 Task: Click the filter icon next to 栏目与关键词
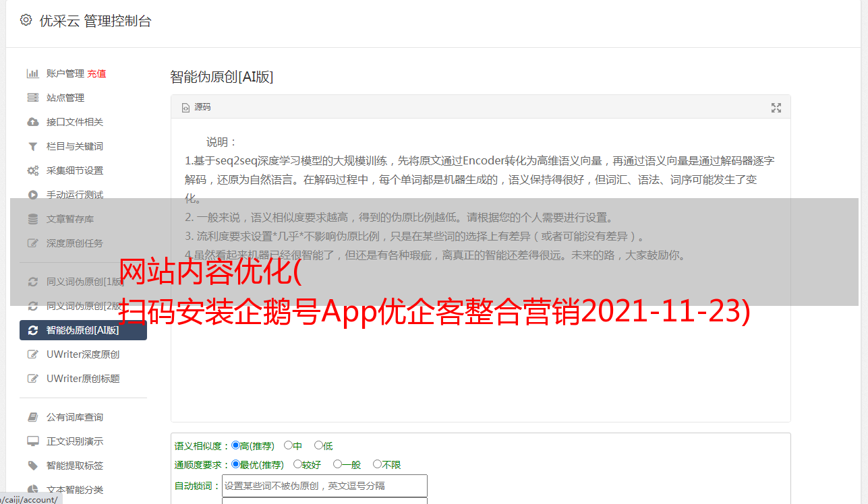tap(32, 146)
